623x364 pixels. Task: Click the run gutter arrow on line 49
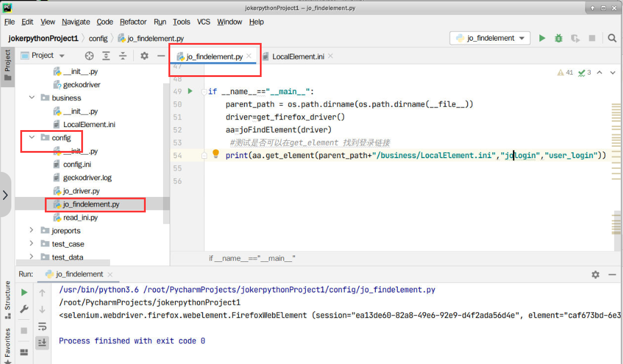[x=191, y=91]
